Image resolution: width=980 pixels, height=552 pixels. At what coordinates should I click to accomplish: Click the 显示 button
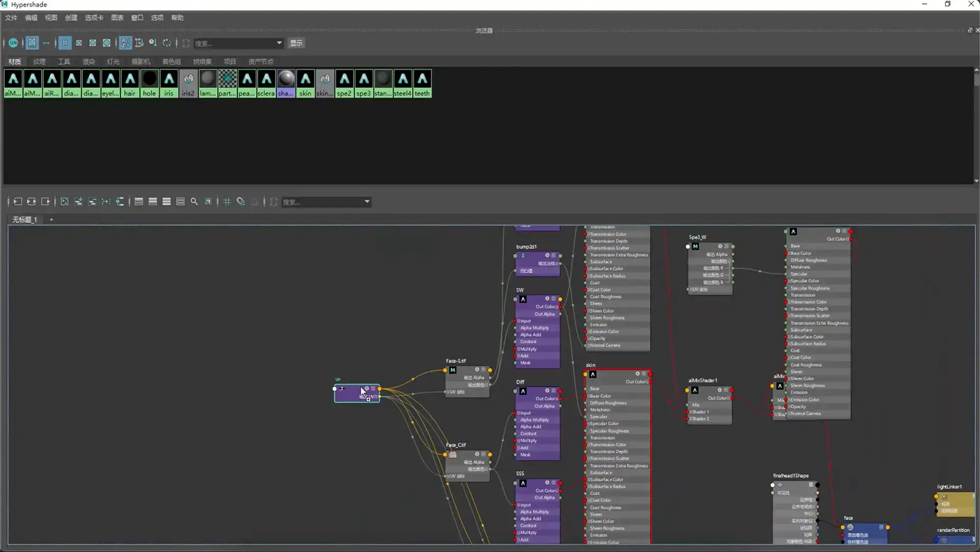click(296, 43)
